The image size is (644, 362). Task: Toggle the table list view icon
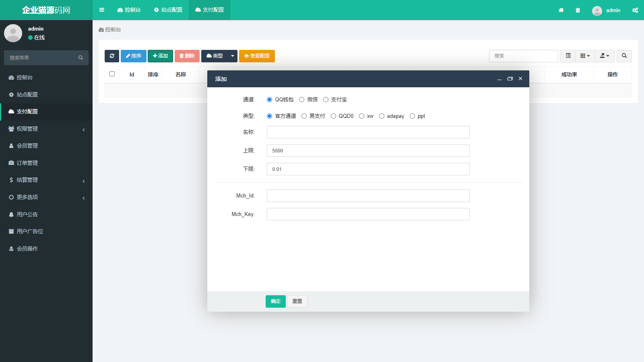568,56
